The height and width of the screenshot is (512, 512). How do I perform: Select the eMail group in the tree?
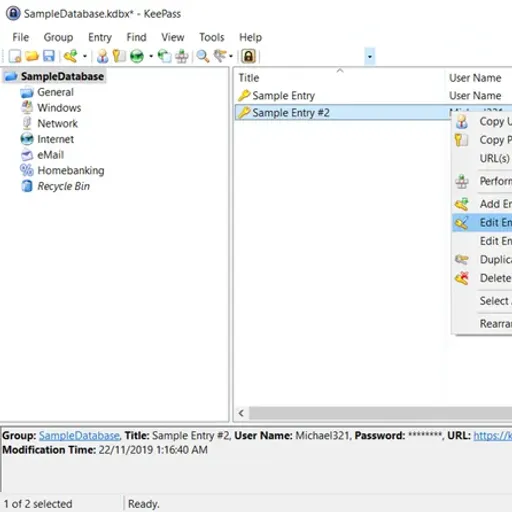(50, 155)
